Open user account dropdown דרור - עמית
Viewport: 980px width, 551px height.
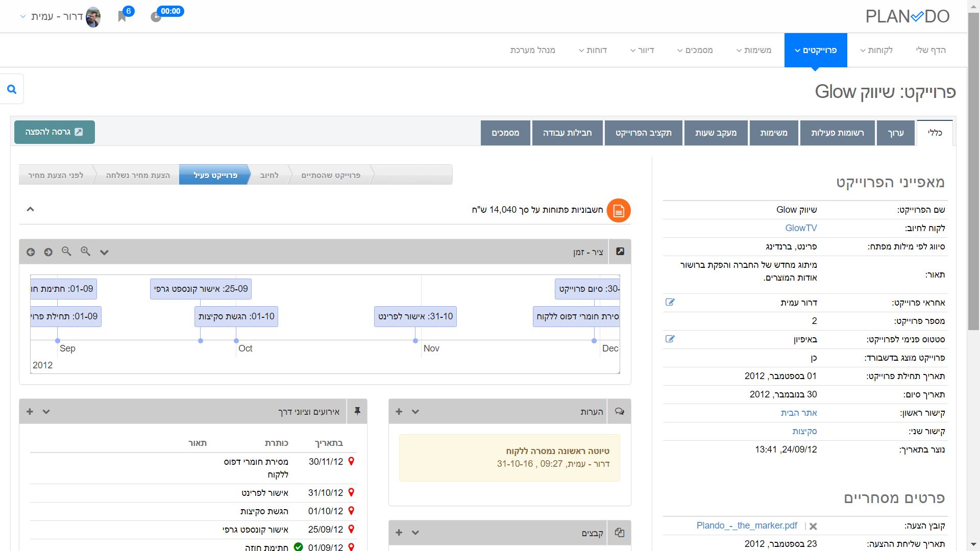[x=56, y=16]
